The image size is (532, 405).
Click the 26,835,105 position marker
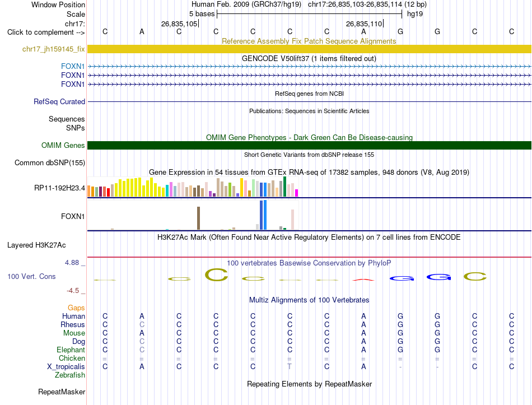(180, 24)
